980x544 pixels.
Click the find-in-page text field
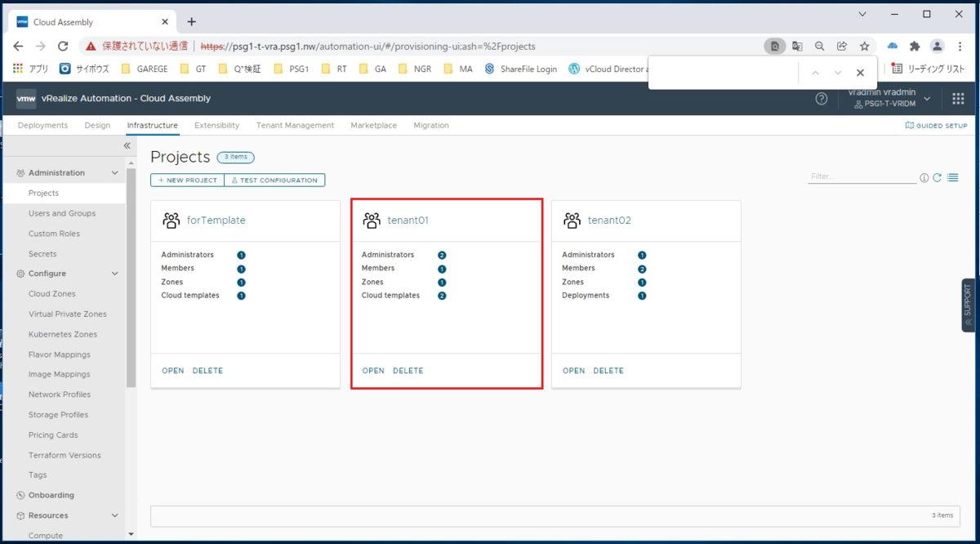(724, 73)
